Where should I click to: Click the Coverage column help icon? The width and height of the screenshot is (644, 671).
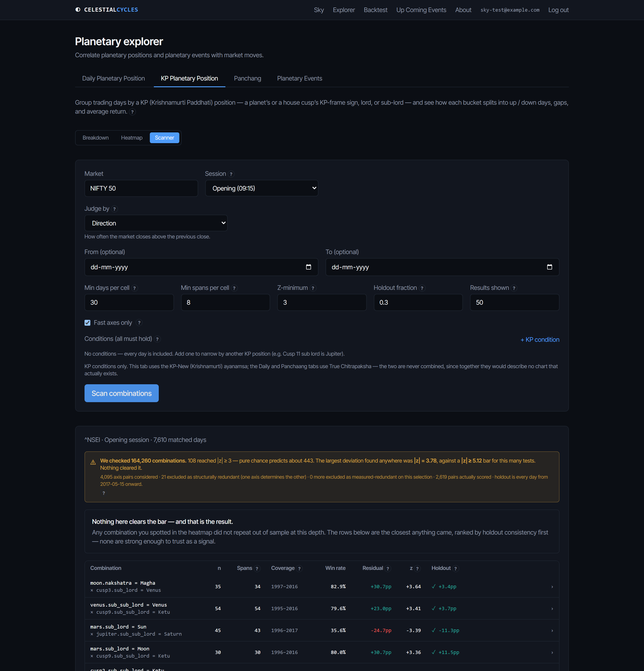(299, 569)
